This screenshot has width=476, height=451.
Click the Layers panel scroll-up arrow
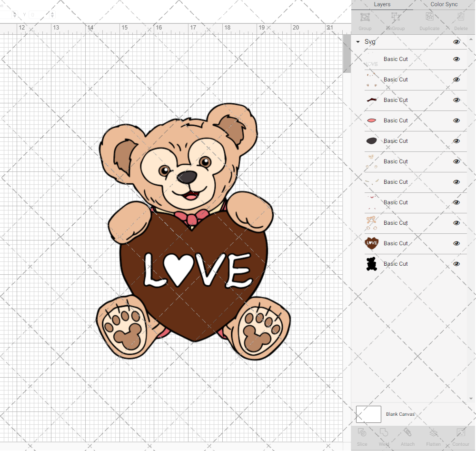click(471, 40)
